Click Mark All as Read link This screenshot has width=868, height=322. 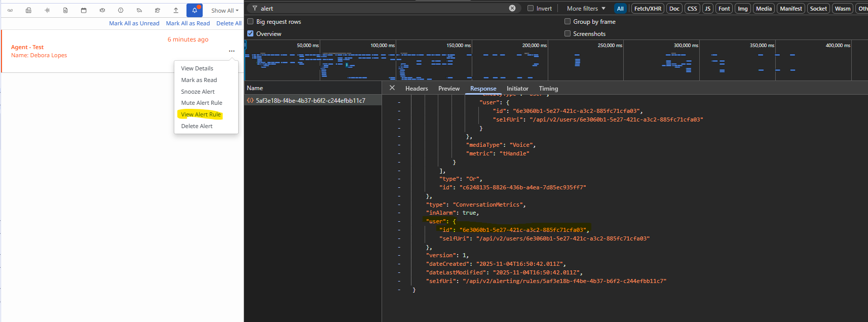pos(187,23)
